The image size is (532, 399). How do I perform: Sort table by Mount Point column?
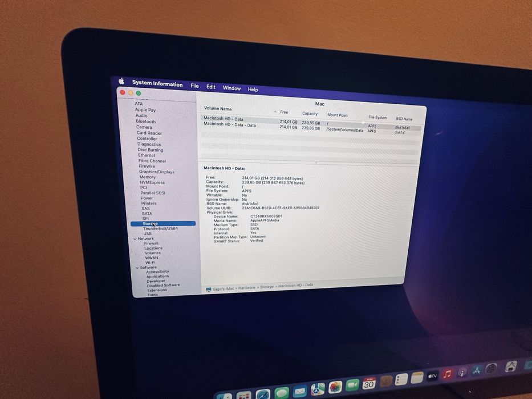337,115
